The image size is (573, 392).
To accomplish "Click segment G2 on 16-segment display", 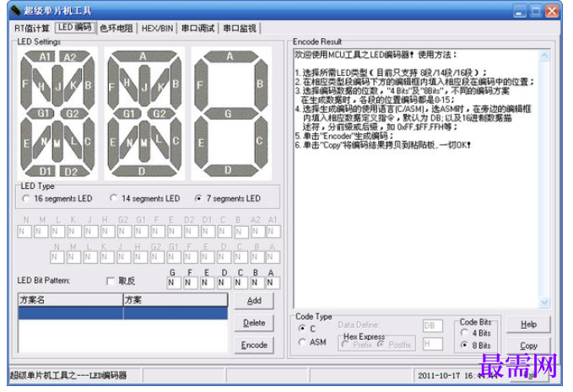I will [73, 114].
